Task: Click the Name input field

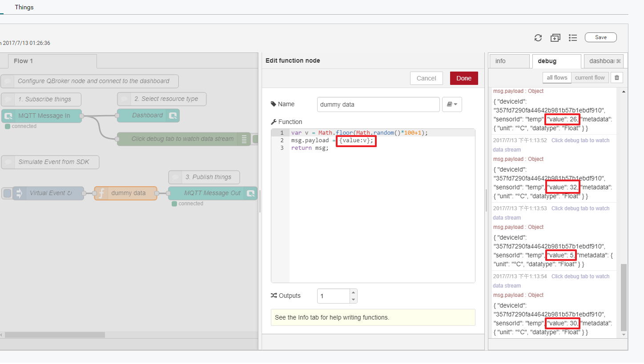Action: click(x=378, y=104)
